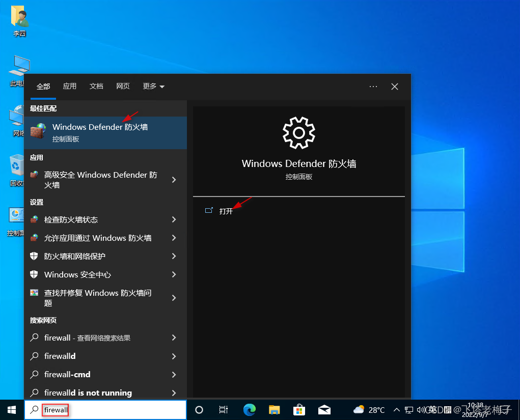Screen dimensions: 520x420
Task: Close the search panel with X
Action: 395,87
